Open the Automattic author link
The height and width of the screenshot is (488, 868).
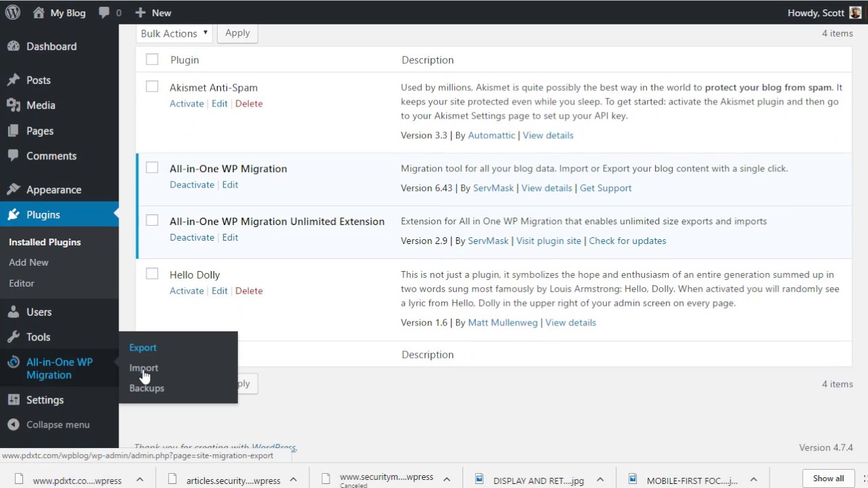tap(492, 136)
